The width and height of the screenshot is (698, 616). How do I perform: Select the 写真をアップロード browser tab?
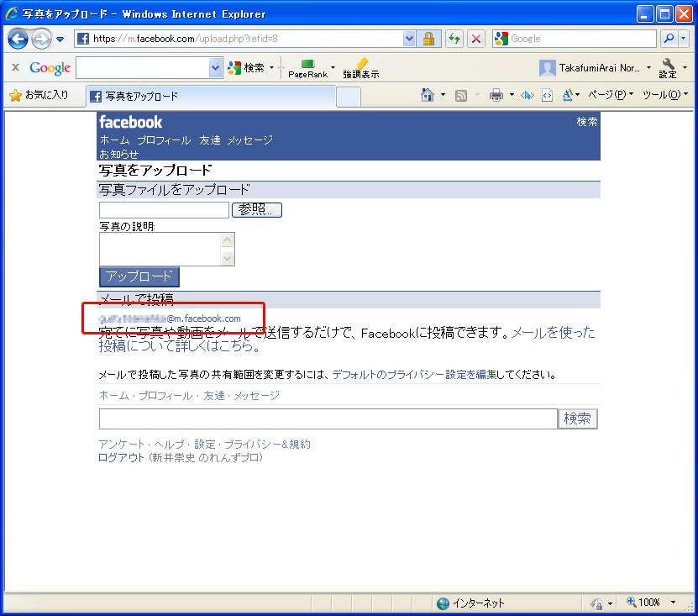coord(211,96)
